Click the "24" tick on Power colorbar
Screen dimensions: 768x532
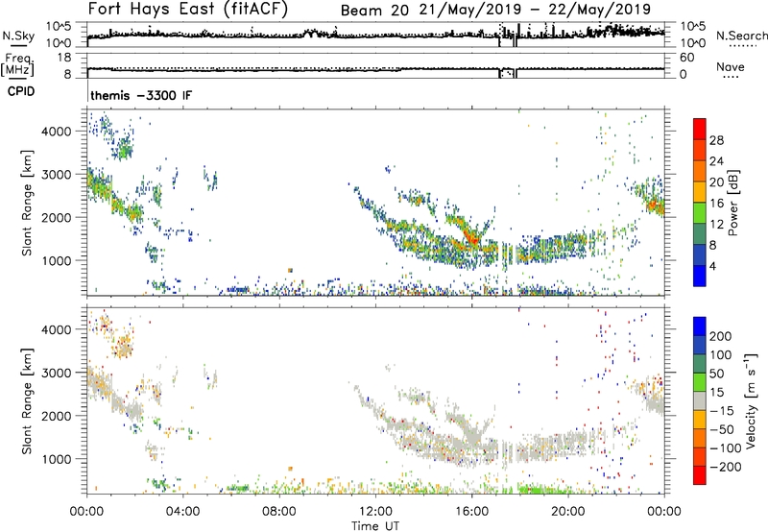click(716, 161)
